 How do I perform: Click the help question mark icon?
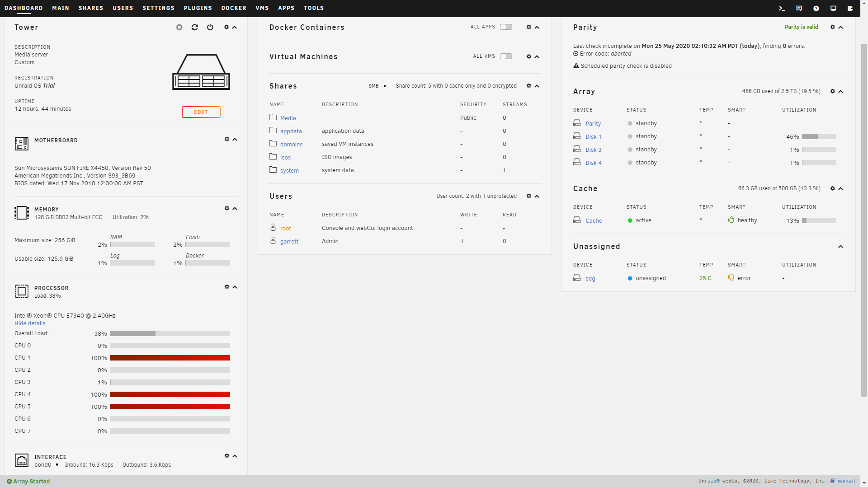816,8
